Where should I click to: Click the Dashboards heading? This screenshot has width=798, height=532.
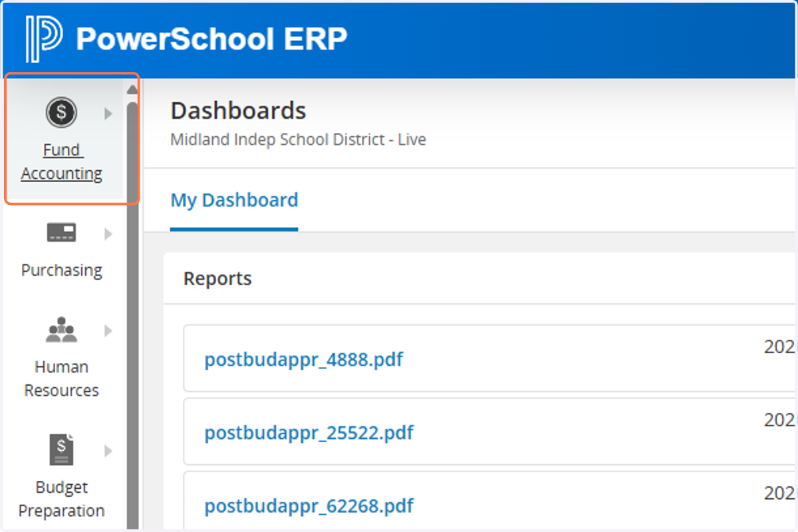pos(238,110)
